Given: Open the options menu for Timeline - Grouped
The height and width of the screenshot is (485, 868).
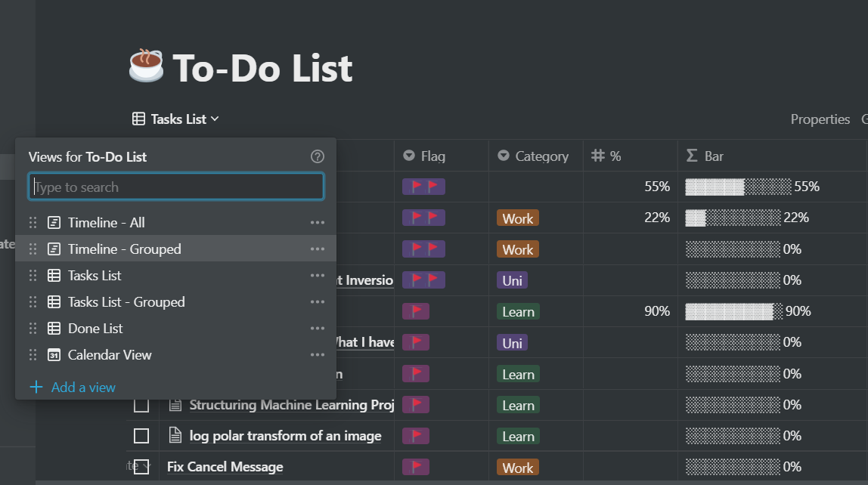Looking at the screenshot, I should tap(318, 249).
